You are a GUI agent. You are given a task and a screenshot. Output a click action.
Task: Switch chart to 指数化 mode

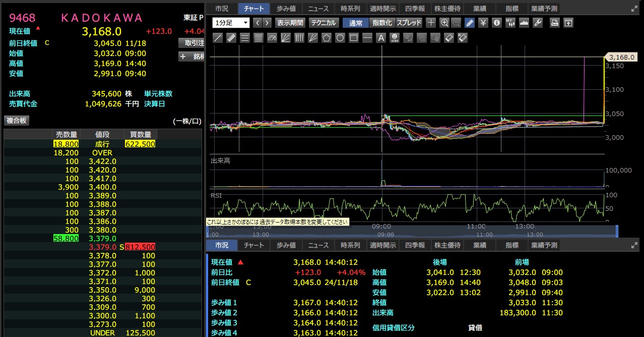pyautogui.click(x=382, y=23)
